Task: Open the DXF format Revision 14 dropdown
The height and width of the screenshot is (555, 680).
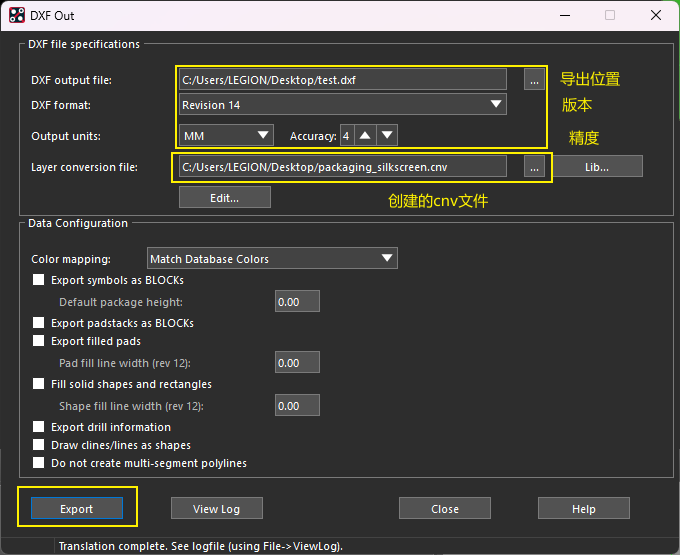Action: point(343,105)
